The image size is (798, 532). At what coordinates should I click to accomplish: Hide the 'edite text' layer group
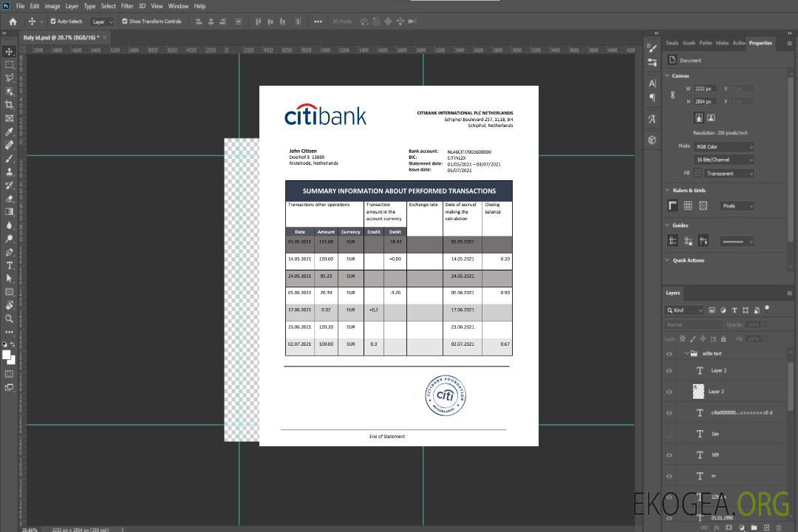pos(669,354)
